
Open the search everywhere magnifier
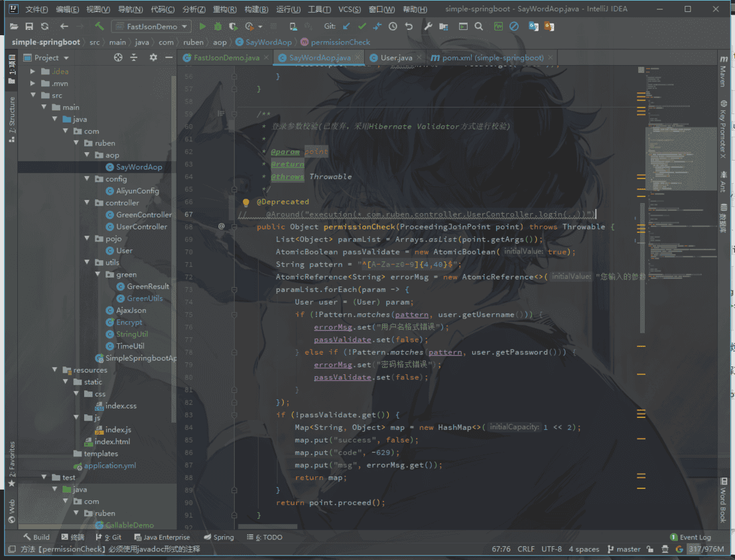point(479,27)
